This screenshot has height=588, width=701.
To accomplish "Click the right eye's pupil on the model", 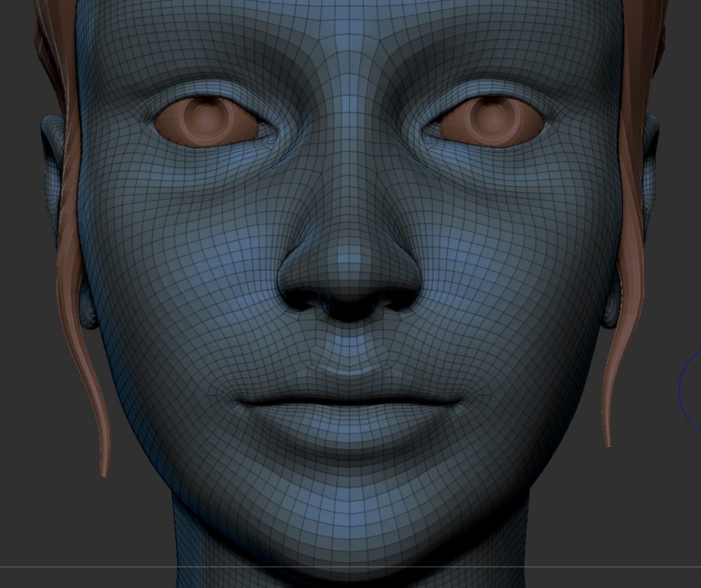I will pyautogui.click(x=492, y=116).
